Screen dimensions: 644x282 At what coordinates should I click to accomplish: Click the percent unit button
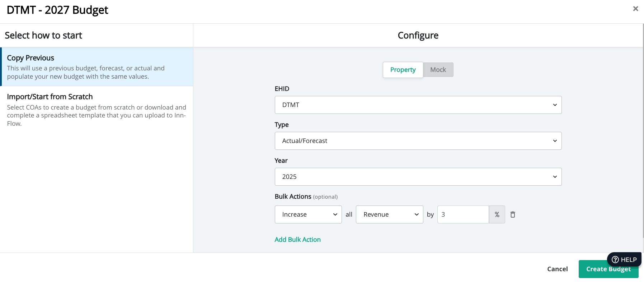[497, 214]
